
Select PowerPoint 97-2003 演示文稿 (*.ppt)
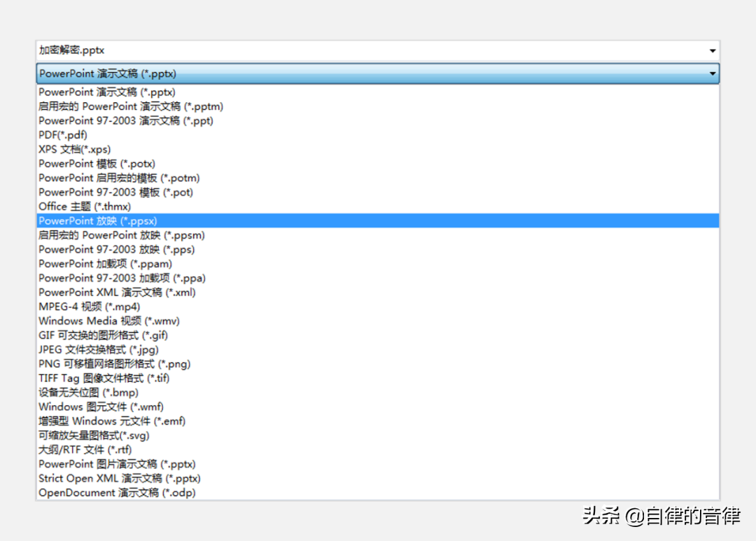[x=378, y=120]
